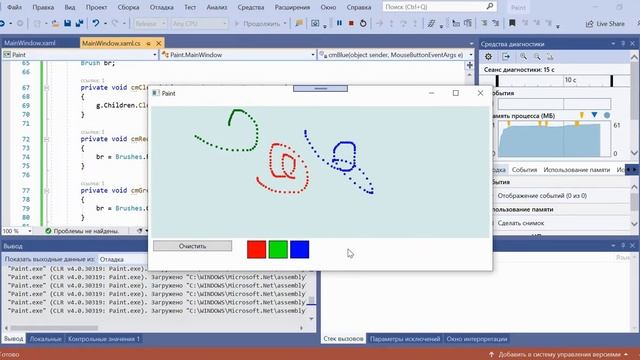Switch to the Контрольные значения 1 tab
This screenshot has width=640, height=360.
(104, 339)
